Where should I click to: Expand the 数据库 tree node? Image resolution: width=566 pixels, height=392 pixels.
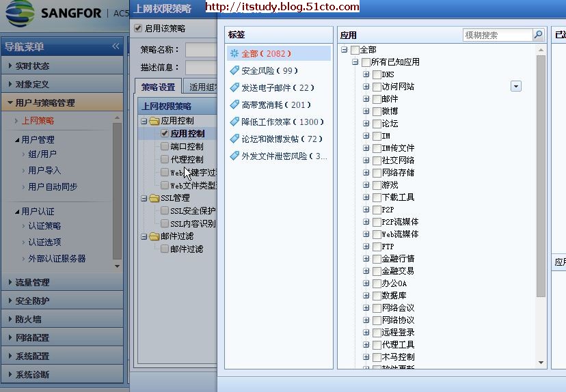366,295
